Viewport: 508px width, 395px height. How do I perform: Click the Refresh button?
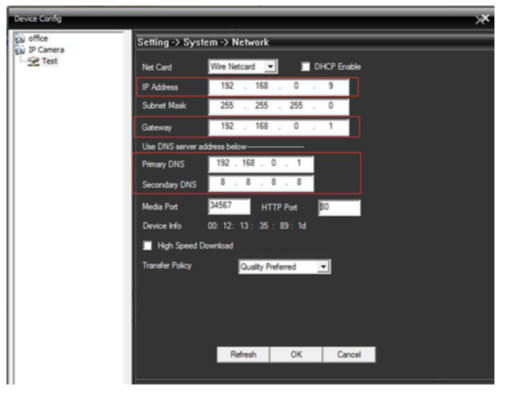243,354
